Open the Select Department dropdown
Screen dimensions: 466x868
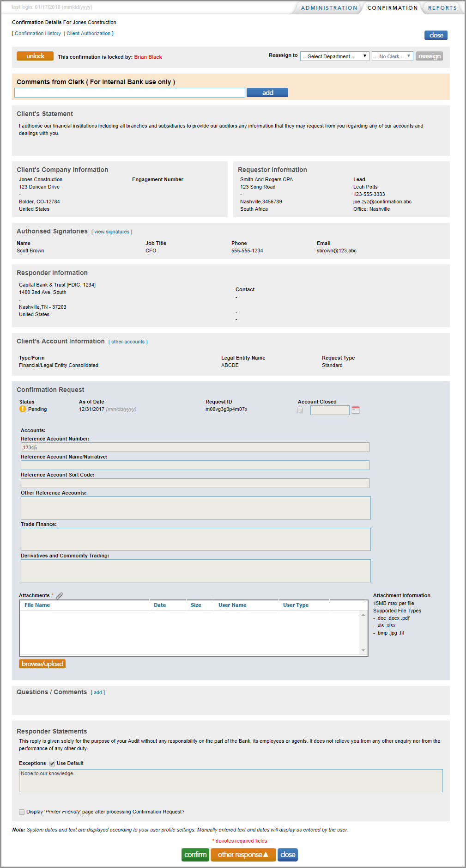point(335,56)
